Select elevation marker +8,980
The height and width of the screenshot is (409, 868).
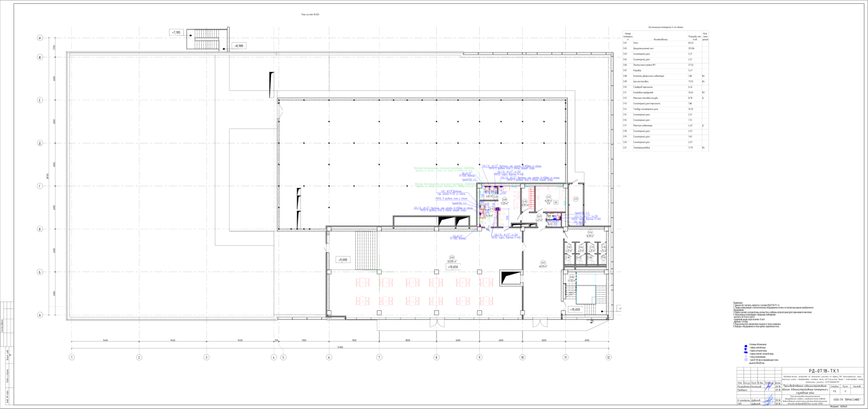pos(239,46)
